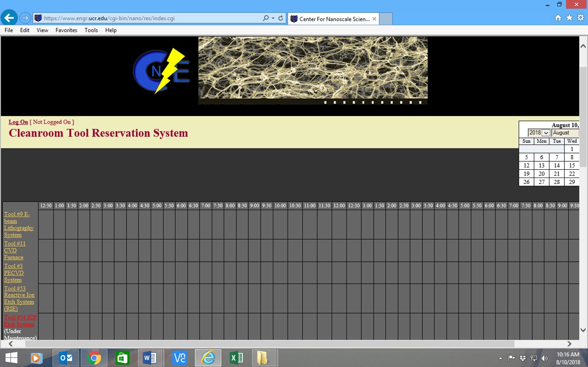Click the Refresh icon in address bar
The height and width of the screenshot is (367, 588).
(280, 18)
